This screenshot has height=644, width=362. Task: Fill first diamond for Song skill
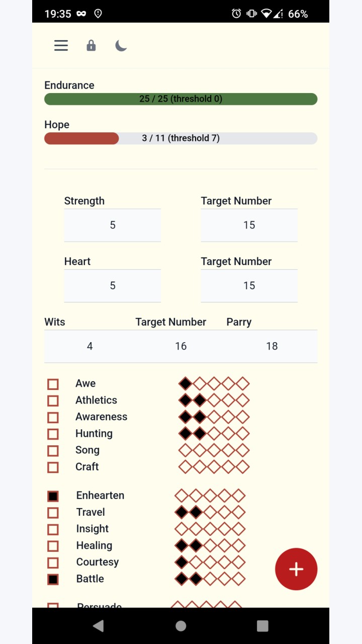186,450
